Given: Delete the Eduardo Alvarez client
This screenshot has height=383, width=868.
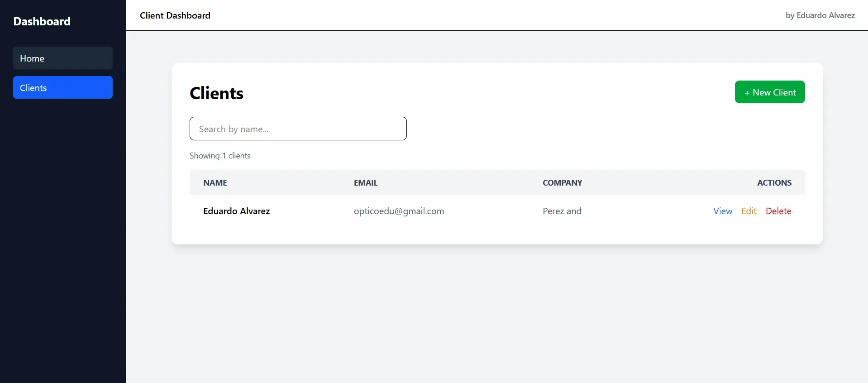Looking at the screenshot, I should pos(778,211).
